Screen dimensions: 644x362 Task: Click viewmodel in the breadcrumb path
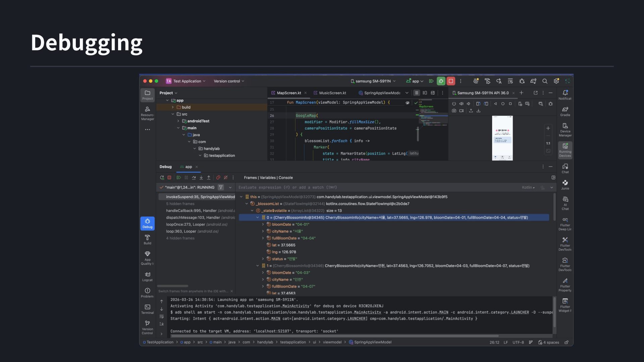point(332,342)
